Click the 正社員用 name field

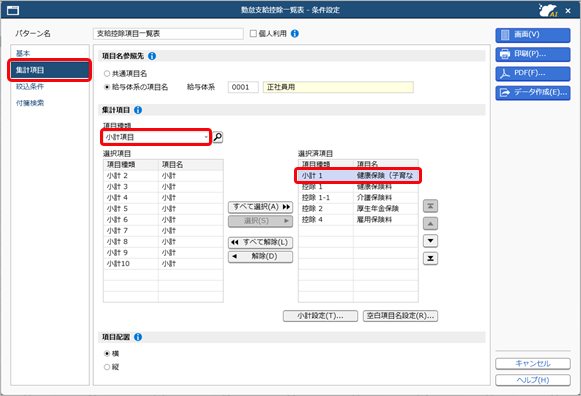pos(338,87)
